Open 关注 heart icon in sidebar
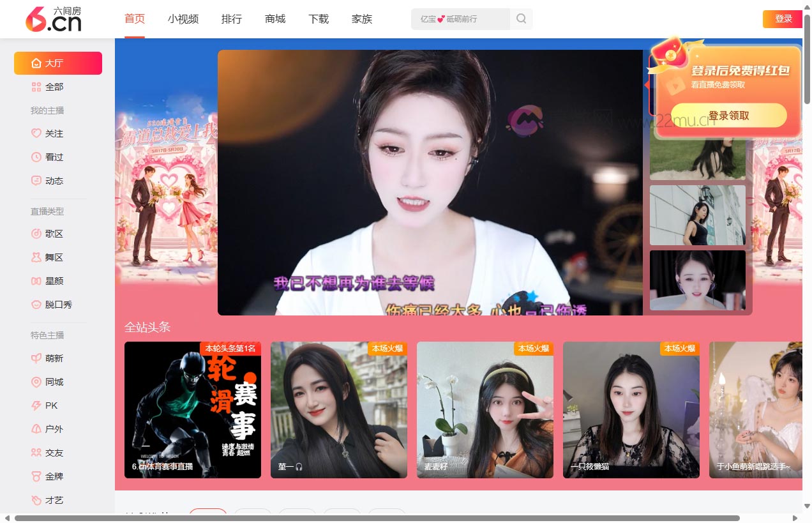 tap(36, 133)
